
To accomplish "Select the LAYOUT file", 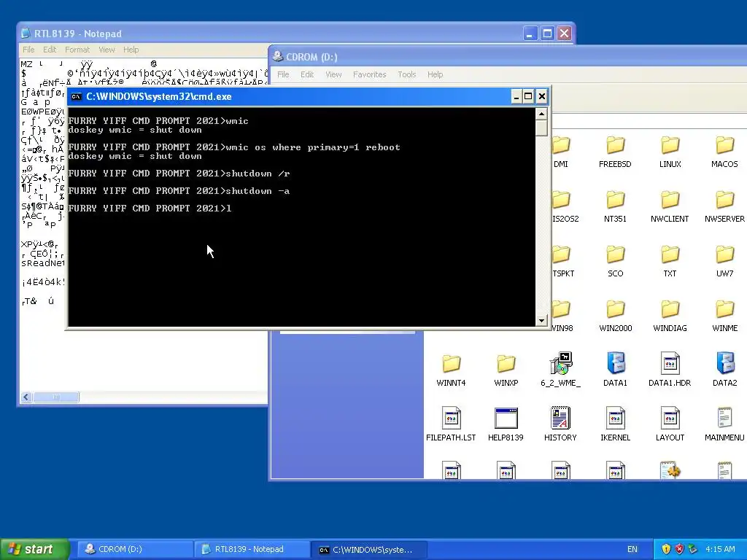I will click(x=670, y=425).
